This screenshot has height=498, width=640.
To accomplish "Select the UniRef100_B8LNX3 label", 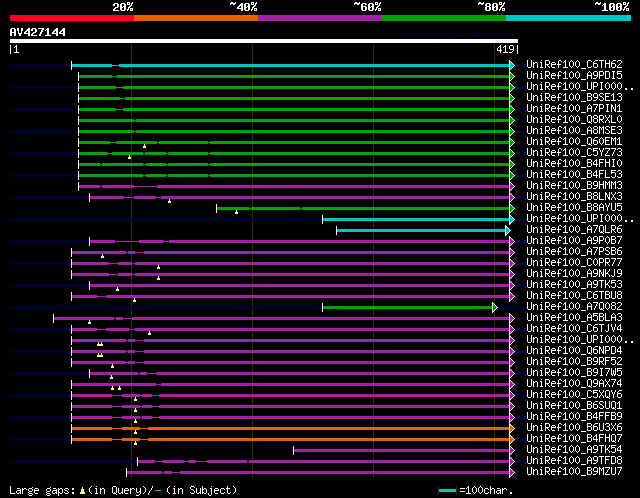I will pyautogui.click(x=574, y=196).
